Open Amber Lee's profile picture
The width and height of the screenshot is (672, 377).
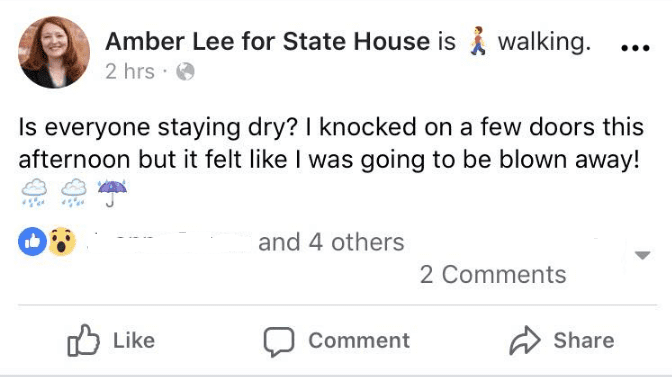54,52
